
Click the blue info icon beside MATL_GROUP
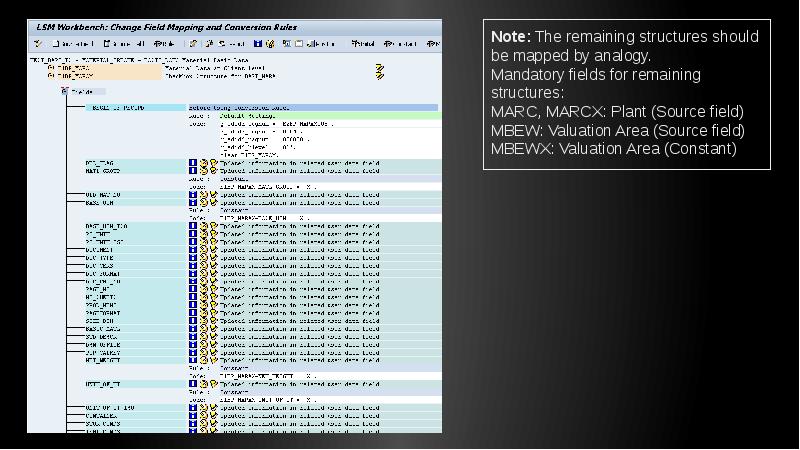click(193, 171)
